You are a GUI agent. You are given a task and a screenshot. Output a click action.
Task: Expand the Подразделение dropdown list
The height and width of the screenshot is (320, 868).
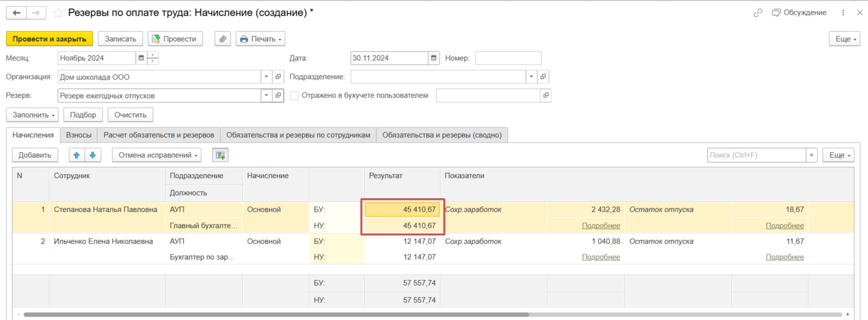(531, 77)
